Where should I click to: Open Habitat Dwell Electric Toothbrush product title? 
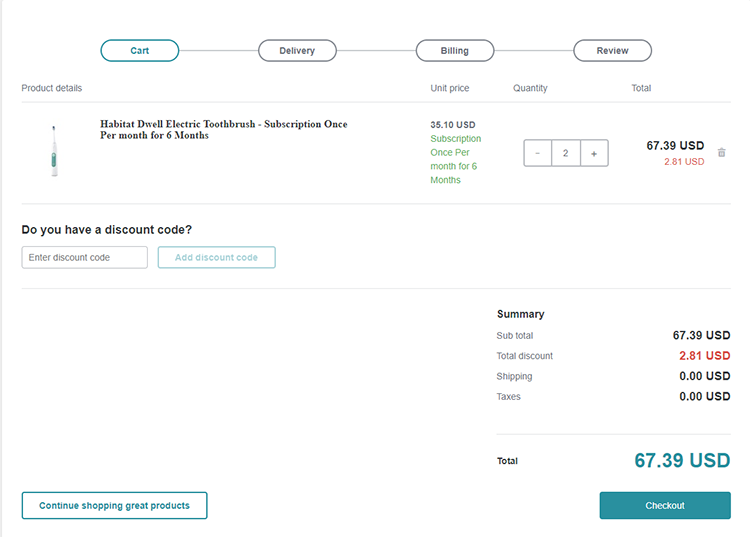click(x=223, y=130)
